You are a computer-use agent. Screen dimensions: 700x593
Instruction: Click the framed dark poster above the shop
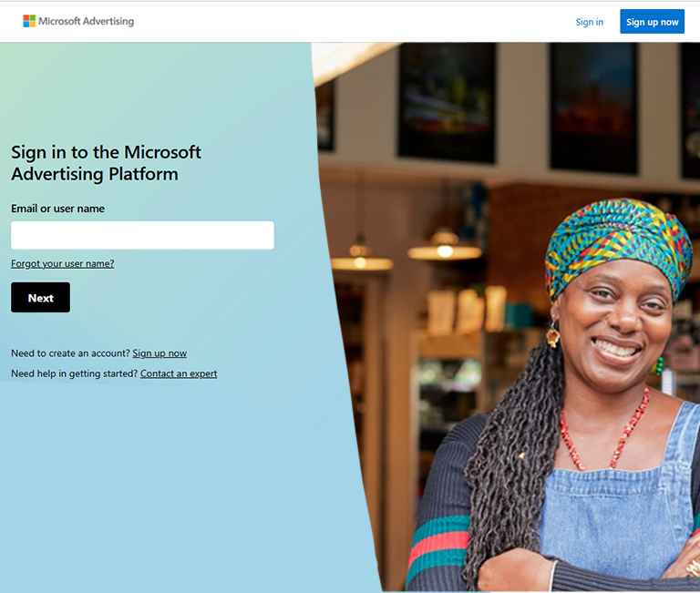(447, 103)
